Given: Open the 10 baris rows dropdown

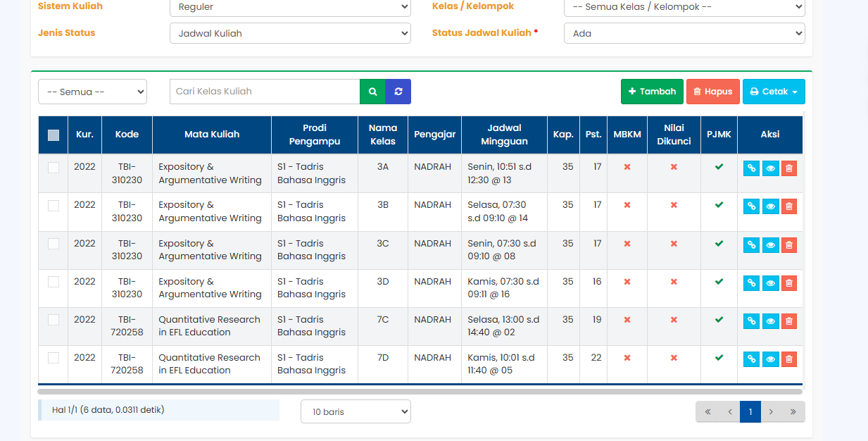Looking at the screenshot, I should pyautogui.click(x=356, y=412).
